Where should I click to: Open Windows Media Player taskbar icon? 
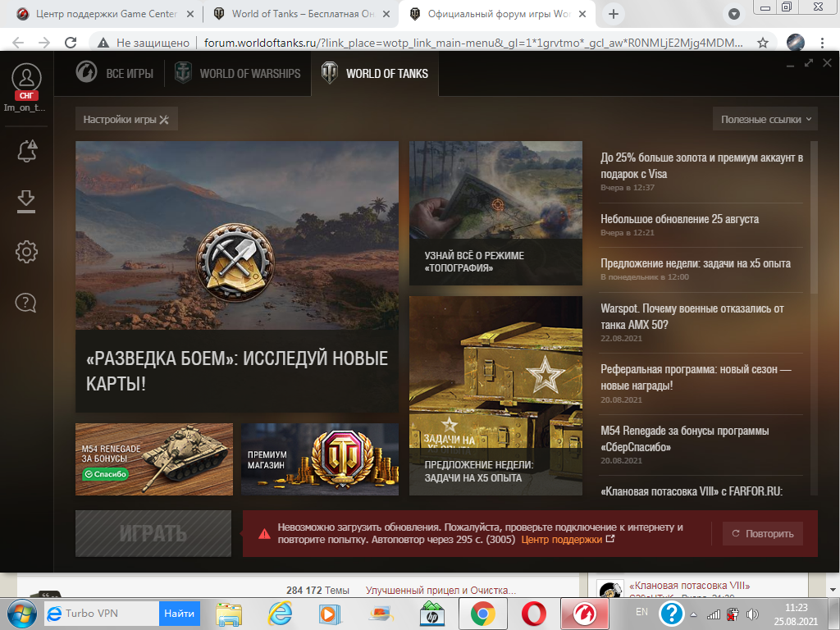click(x=330, y=614)
